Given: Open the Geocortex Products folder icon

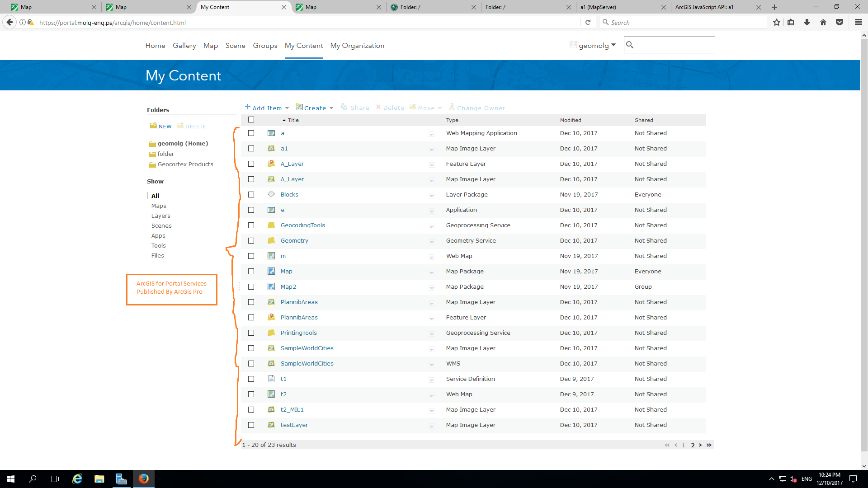Looking at the screenshot, I should [152, 164].
